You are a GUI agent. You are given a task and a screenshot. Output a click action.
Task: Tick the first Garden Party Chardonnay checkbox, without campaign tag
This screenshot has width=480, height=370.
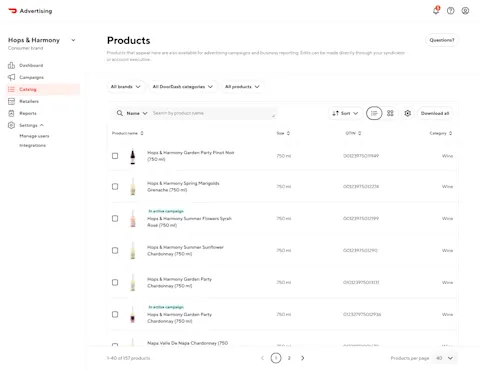[x=115, y=283]
